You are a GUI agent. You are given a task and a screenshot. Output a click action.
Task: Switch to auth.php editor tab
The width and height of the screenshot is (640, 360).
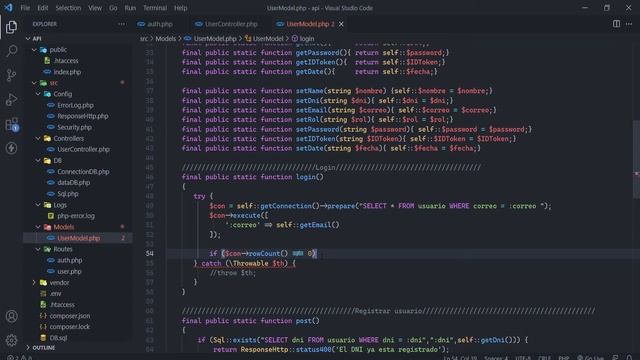(160, 24)
